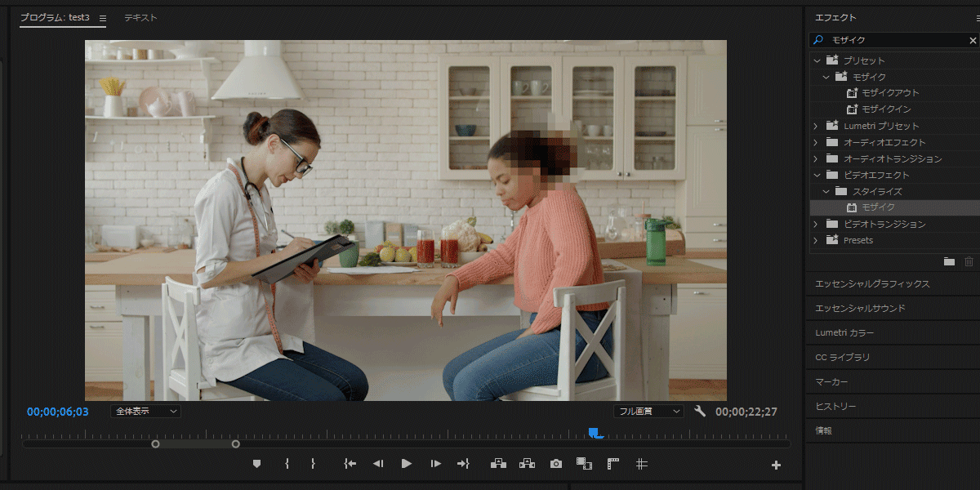Open the button editor plus icon

[x=776, y=465]
